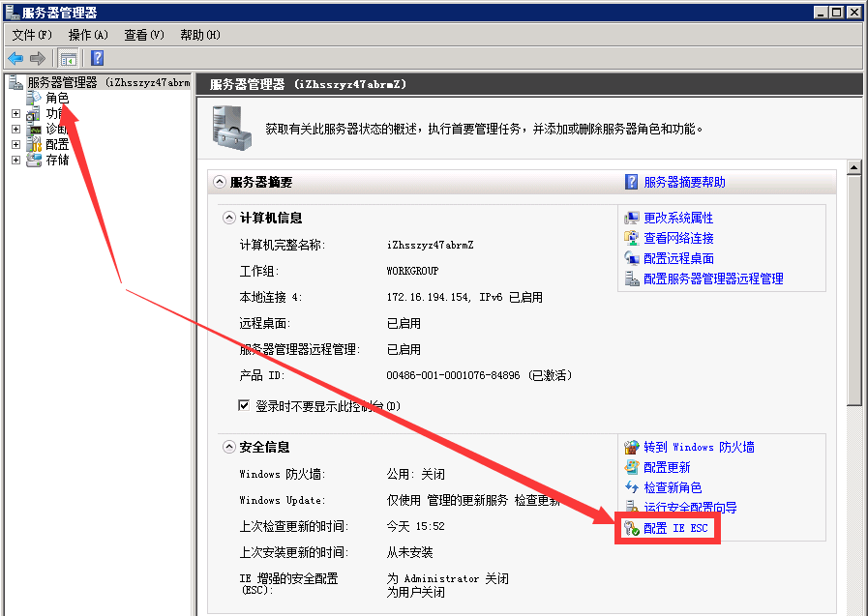Toggle the show/hide console tree icon

pos(69,58)
